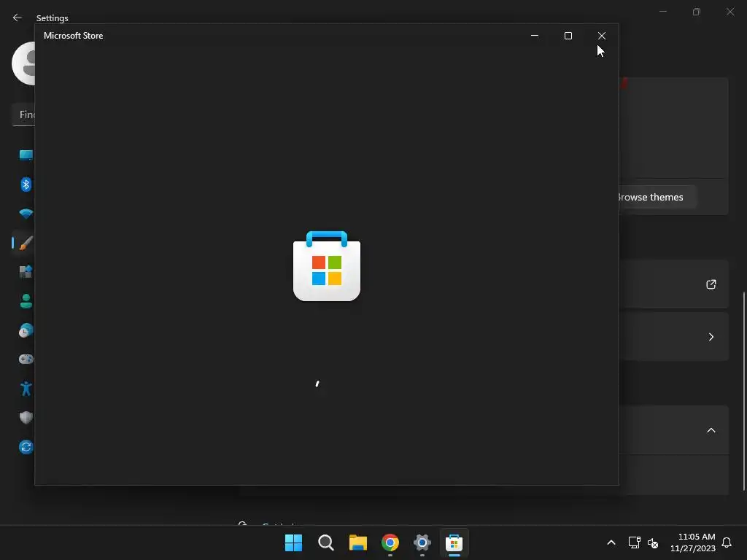The image size is (747, 560).
Task: Open taskbar Search
Action: coord(326,542)
